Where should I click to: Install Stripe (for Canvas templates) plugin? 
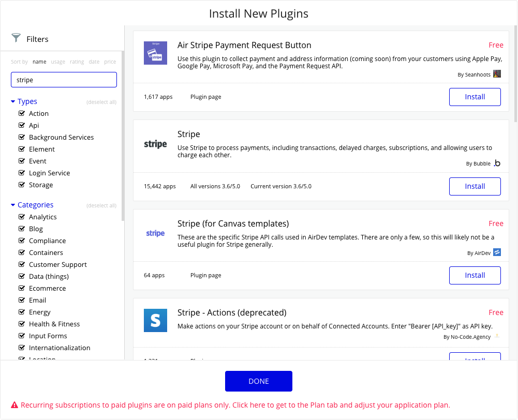(x=475, y=275)
